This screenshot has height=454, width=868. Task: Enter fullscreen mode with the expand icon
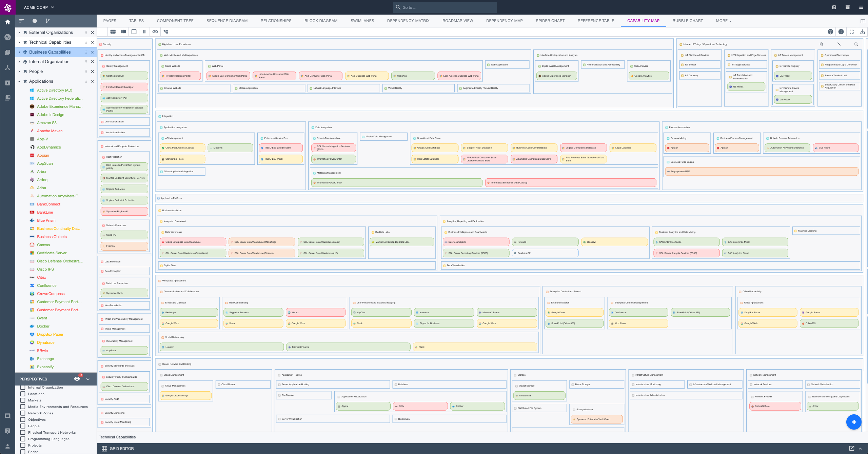tap(851, 32)
